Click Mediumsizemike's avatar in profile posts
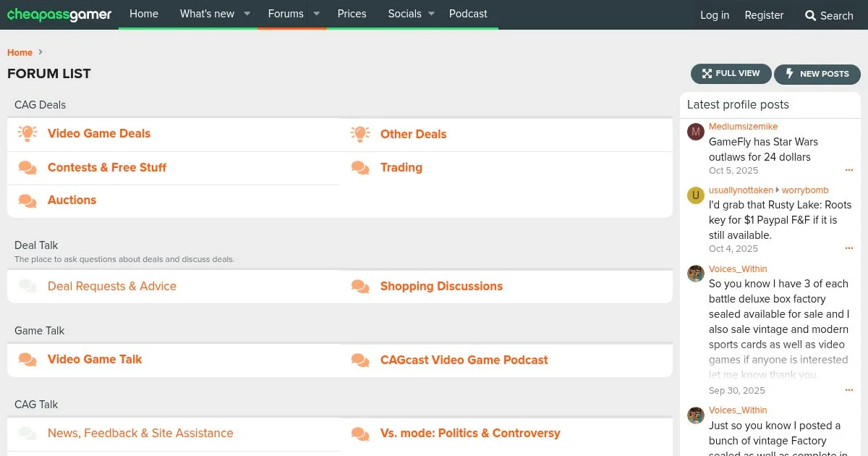Image resolution: width=868 pixels, height=456 pixels. (696, 132)
